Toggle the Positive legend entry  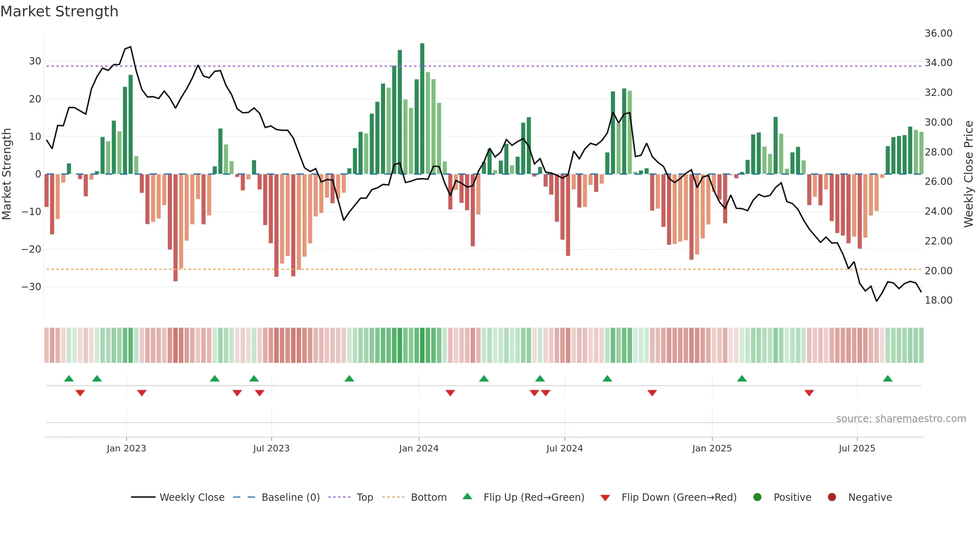tap(782, 497)
